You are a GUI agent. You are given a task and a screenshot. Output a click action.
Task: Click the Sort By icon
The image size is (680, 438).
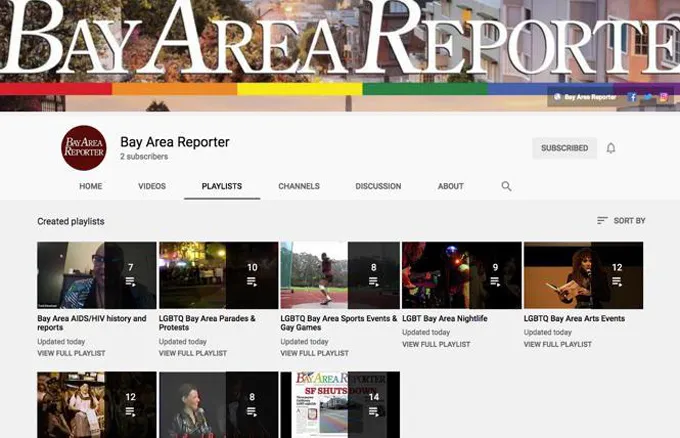(602, 220)
